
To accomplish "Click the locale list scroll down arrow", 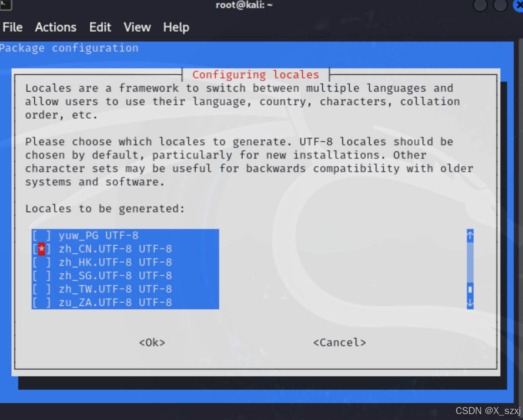I will point(470,303).
